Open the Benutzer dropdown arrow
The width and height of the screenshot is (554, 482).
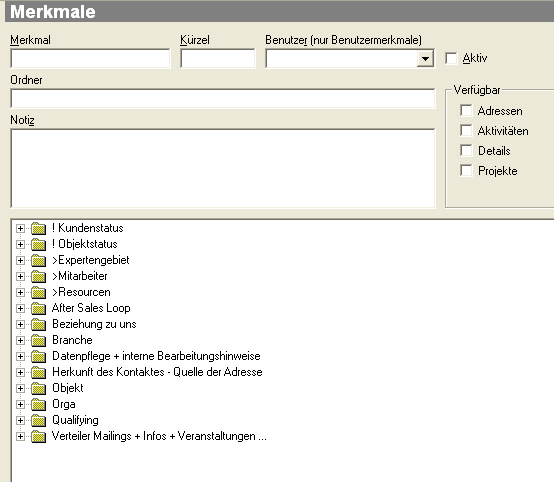(425, 59)
